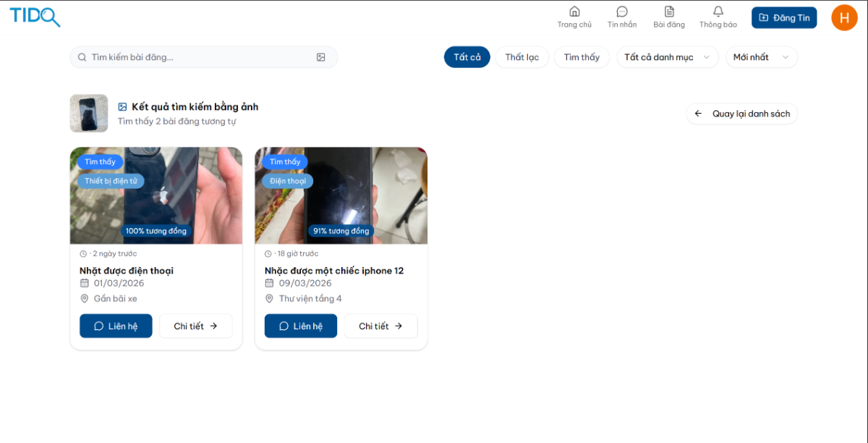Screen dimensions: 868x443
Task: Focus the Tìm kiếm bài đăng search field
Action: click(x=203, y=57)
